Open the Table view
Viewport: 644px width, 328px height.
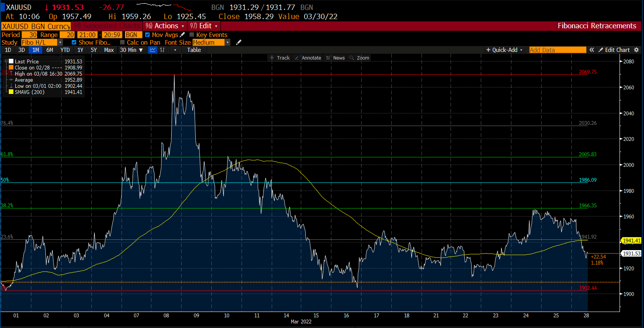tap(194, 50)
